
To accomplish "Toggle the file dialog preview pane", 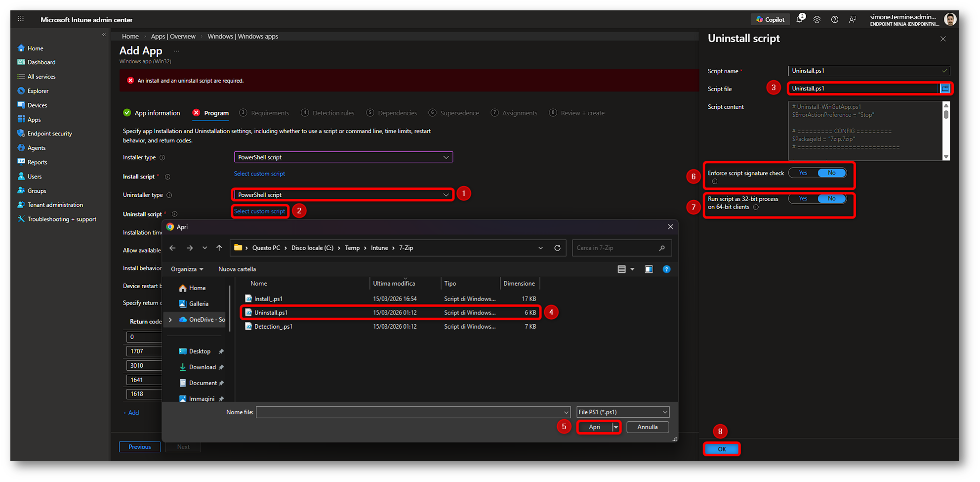I will click(649, 269).
